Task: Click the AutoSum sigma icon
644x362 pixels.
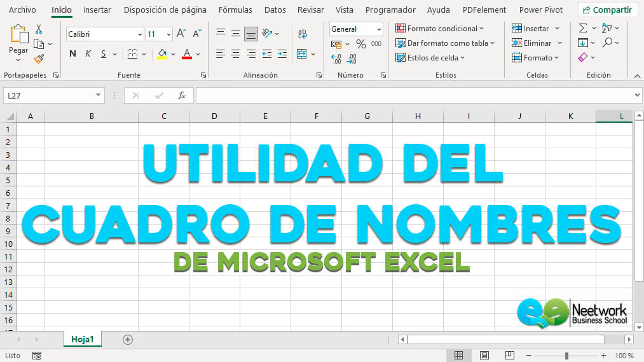Action: coord(583,29)
